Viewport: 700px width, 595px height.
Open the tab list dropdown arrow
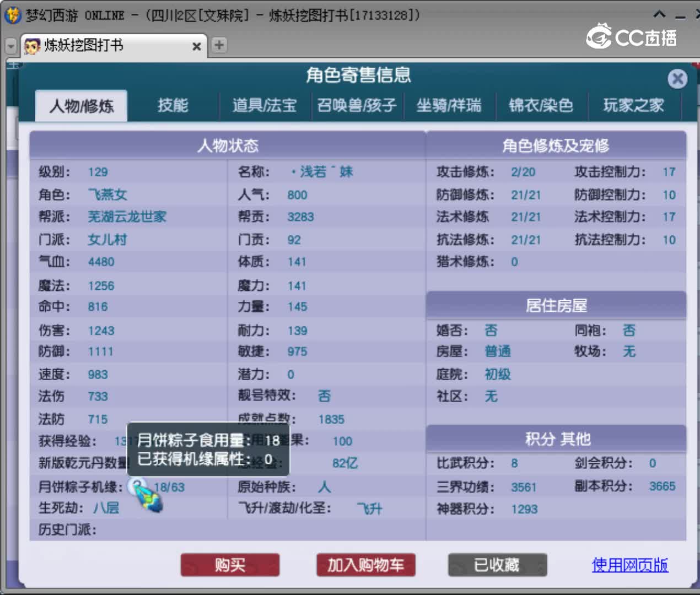(10, 46)
